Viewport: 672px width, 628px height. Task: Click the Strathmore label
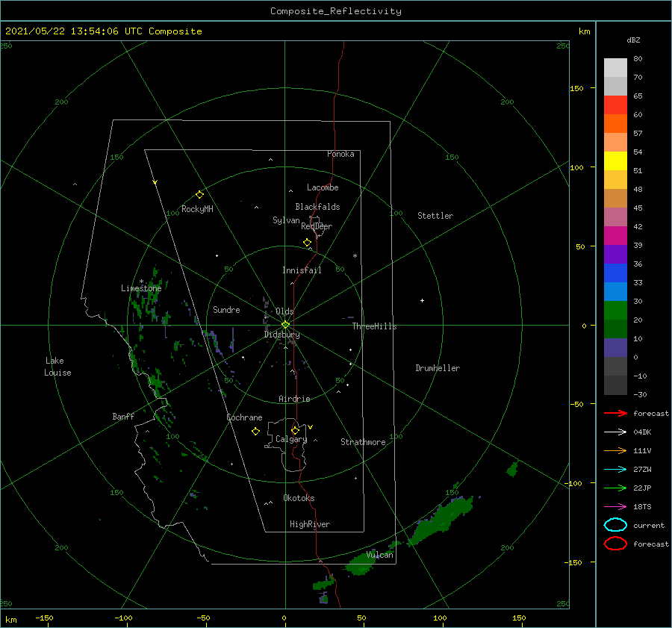(x=363, y=442)
